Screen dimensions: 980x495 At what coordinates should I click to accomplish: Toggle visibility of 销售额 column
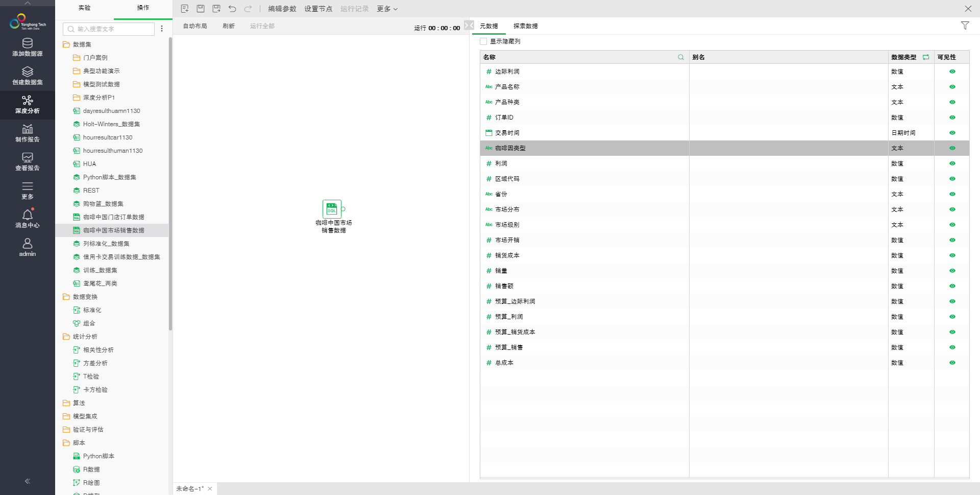pyautogui.click(x=952, y=286)
